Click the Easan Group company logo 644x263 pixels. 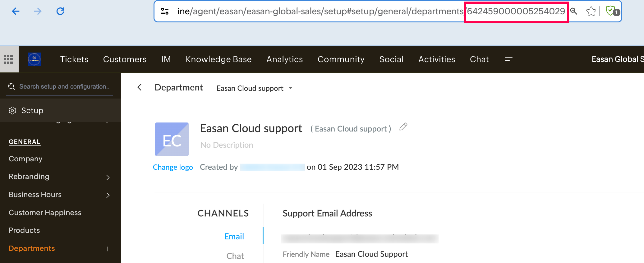pyautogui.click(x=34, y=59)
